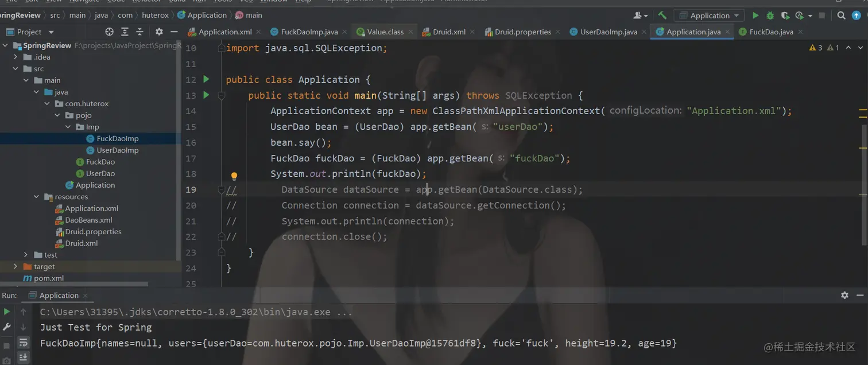The width and height of the screenshot is (868, 365).
Task: Click the warnings indicator showing 3 and 1
Action: click(x=824, y=48)
